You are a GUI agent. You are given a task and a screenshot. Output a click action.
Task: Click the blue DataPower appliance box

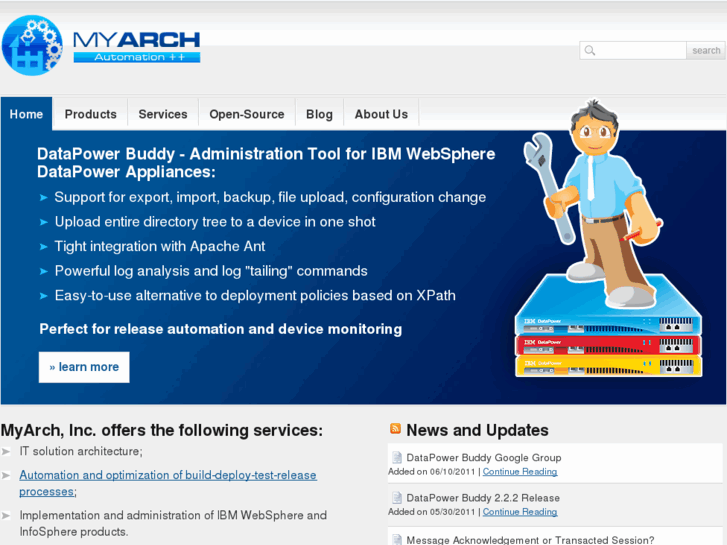coord(608,304)
